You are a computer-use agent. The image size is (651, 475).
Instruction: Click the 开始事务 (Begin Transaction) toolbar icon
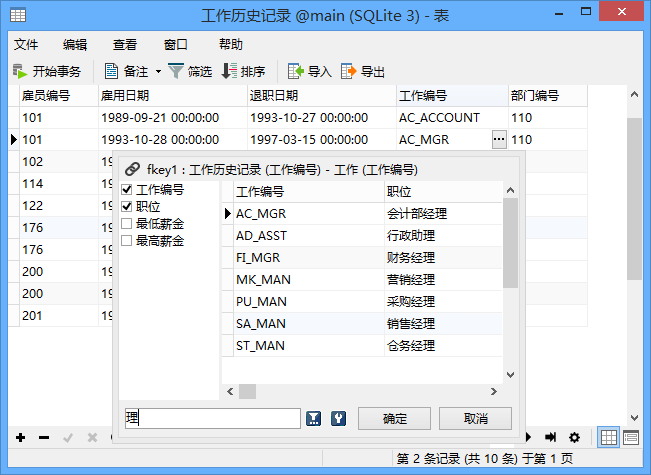click(x=19, y=71)
